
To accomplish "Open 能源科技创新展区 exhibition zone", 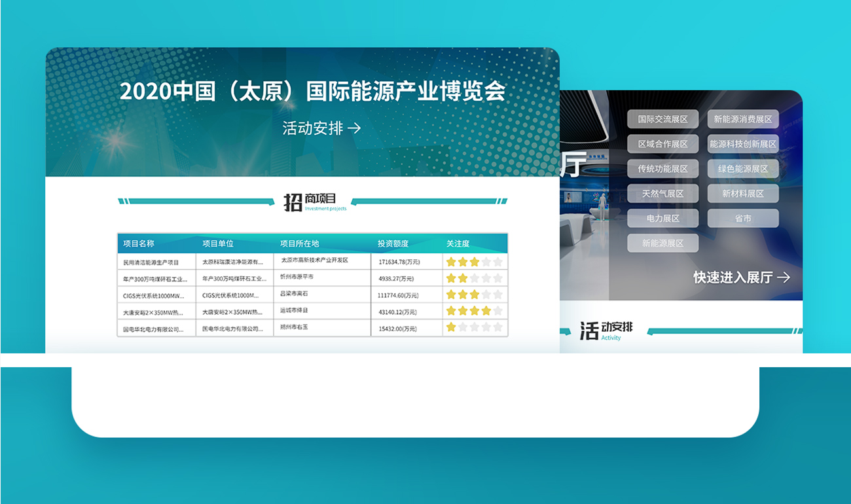I will click(x=743, y=144).
